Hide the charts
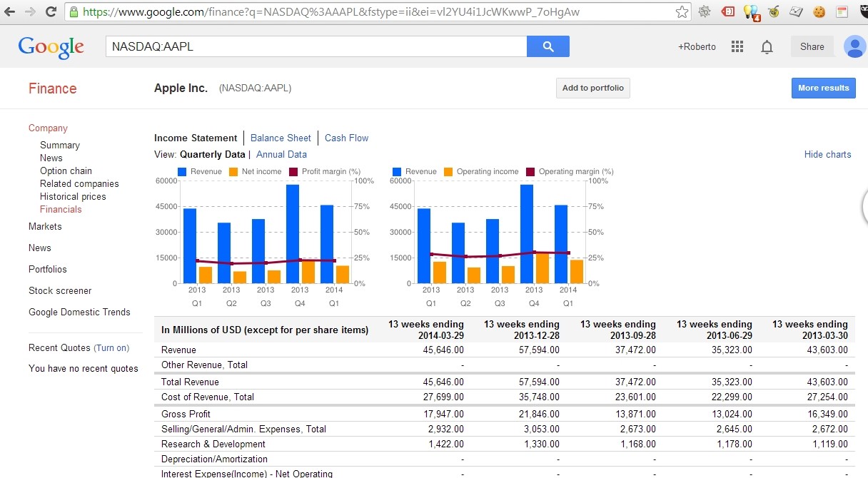The image size is (868, 478). coord(828,155)
